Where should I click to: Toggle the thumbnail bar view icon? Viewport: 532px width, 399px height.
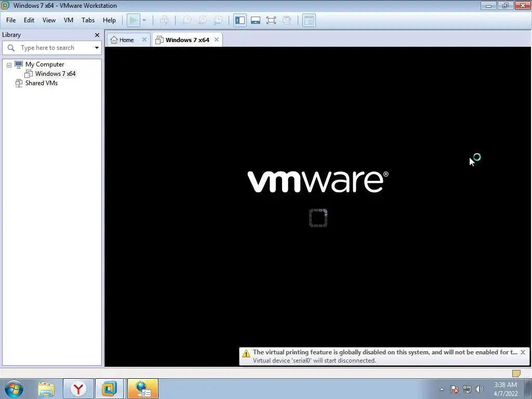(256, 20)
